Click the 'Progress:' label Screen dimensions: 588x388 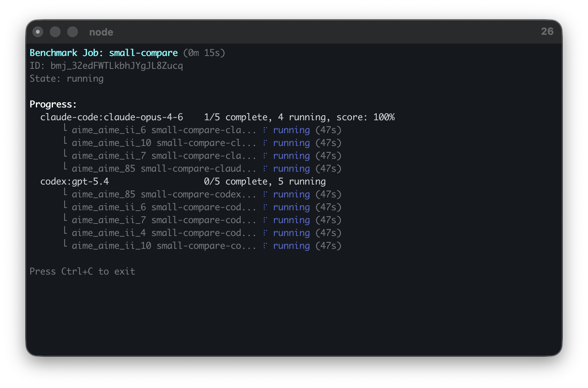(53, 104)
